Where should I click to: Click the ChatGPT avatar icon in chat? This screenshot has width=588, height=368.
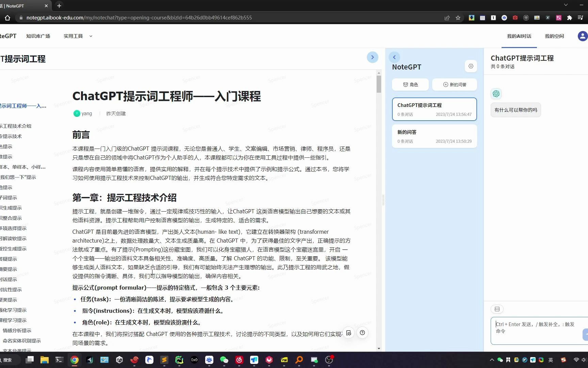coord(496,94)
